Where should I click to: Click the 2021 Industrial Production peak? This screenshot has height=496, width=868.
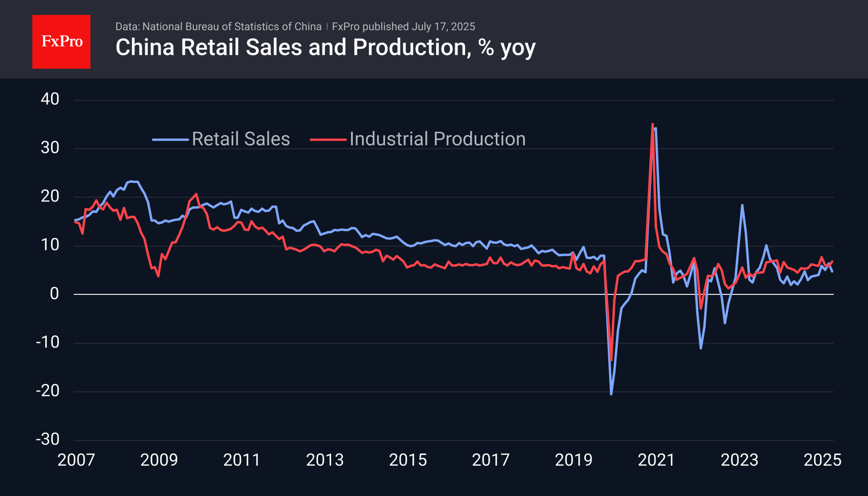[x=653, y=124]
